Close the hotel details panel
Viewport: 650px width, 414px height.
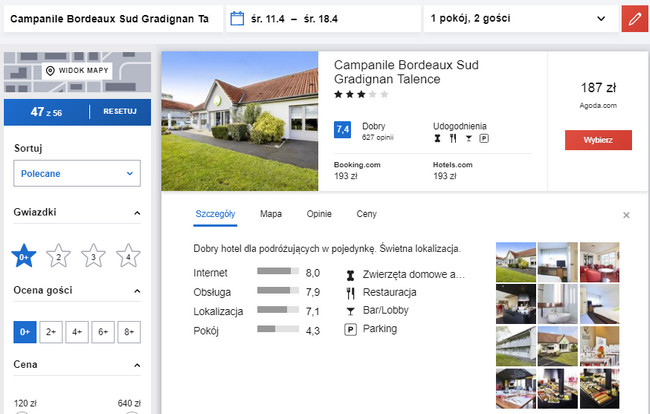(x=626, y=215)
